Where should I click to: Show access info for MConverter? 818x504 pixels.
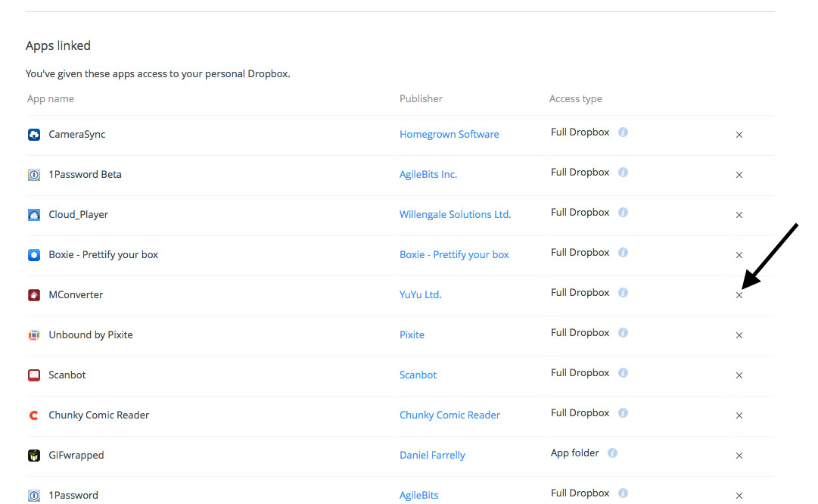pyautogui.click(x=623, y=293)
